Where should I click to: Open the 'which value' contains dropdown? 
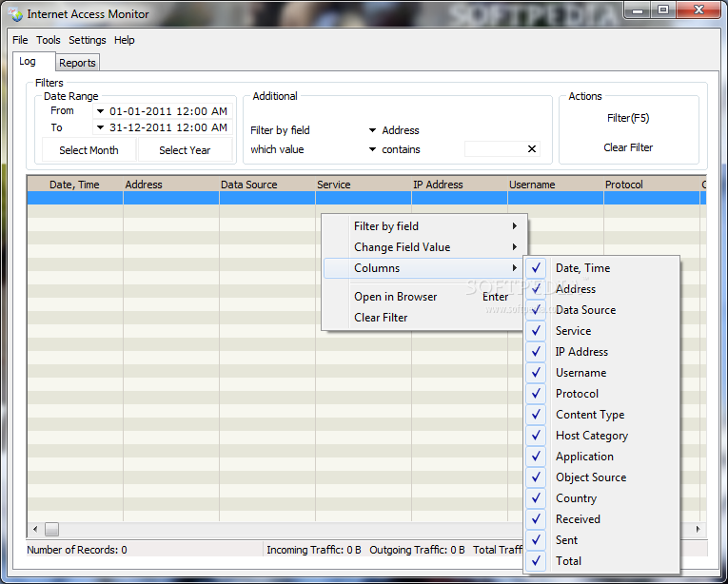click(x=372, y=149)
